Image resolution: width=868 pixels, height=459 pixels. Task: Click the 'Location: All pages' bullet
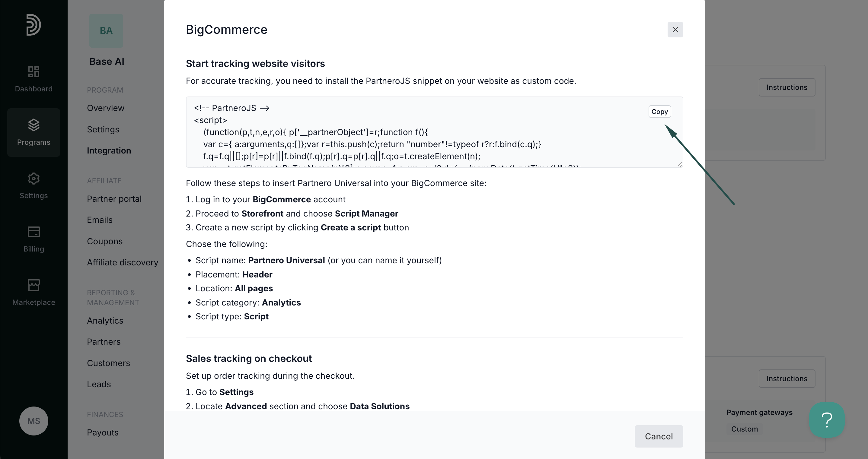point(234,288)
